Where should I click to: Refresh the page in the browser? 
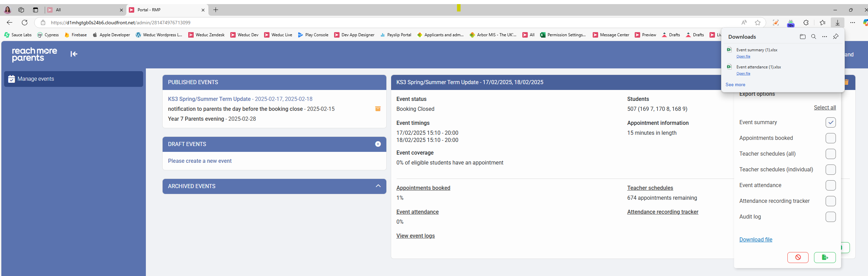(25, 23)
